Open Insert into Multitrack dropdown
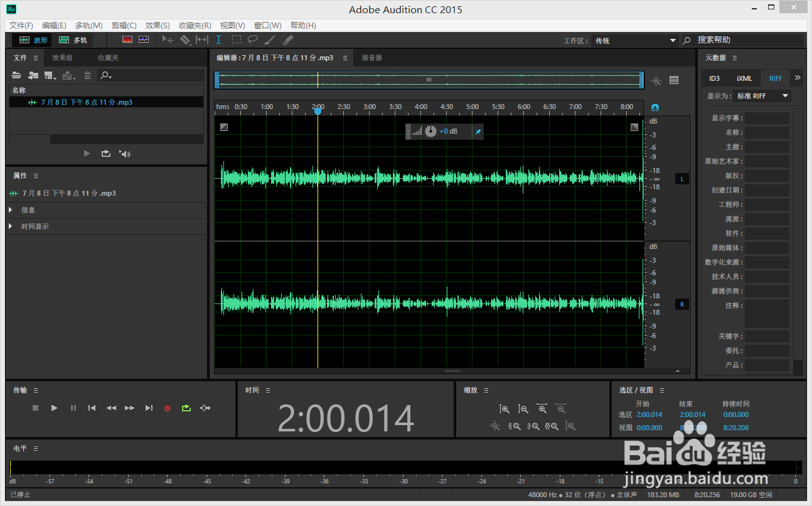The image size is (812, 506). pos(69,75)
